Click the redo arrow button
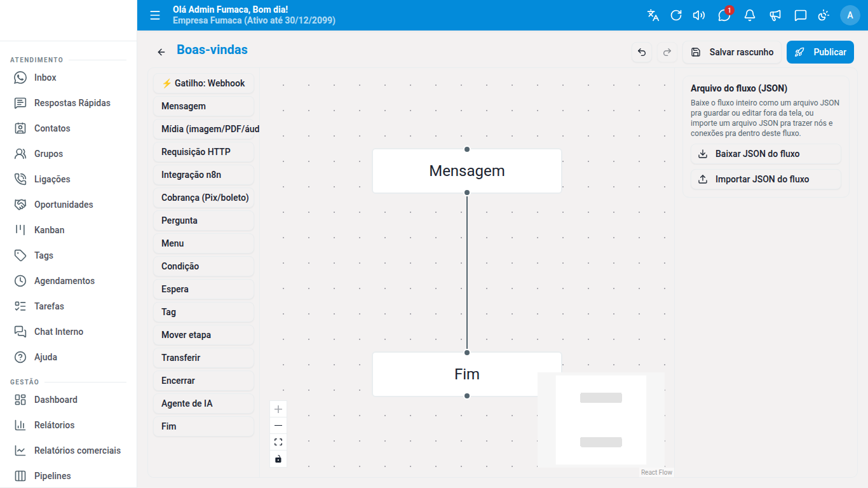This screenshot has width=868, height=488. [667, 52]
